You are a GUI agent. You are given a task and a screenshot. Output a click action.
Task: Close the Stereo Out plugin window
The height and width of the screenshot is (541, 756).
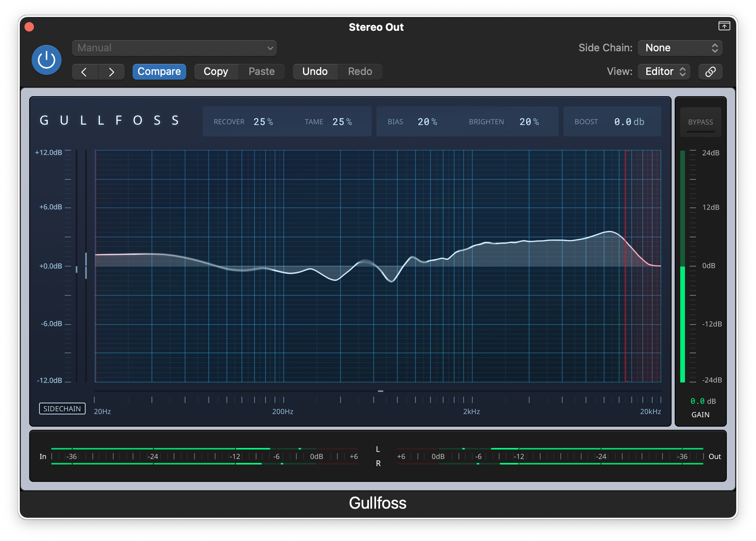coord(29,27)
